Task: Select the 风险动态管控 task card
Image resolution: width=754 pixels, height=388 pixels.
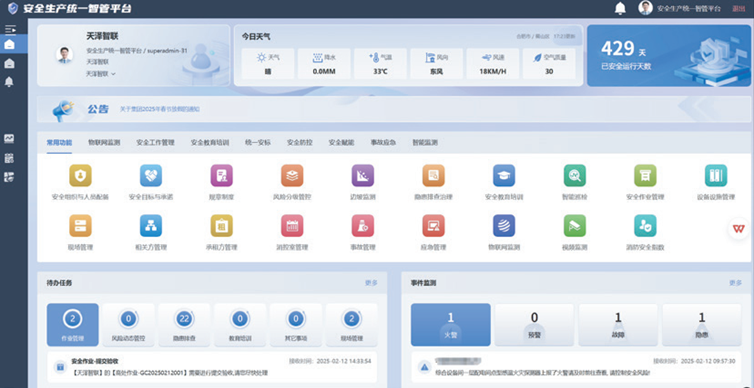Action: (x=128, y=325)
